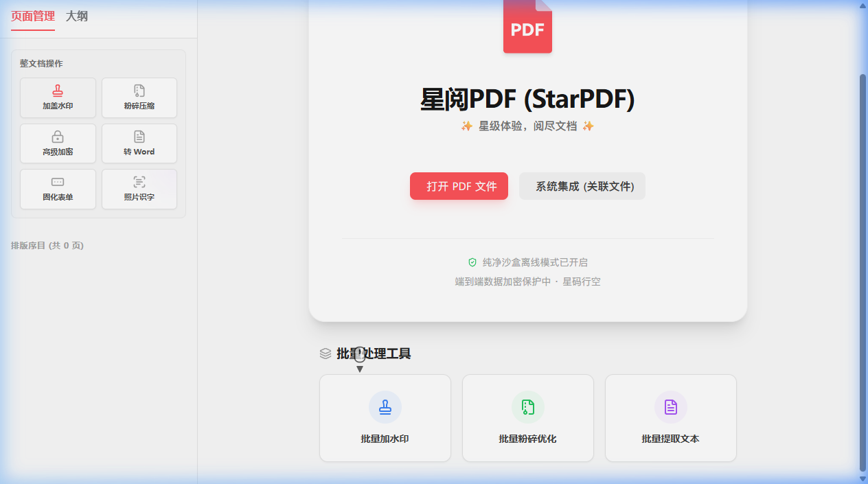Image resolution: width=868 pixels, height=484 pixels.
Task: Click the 星阅PDF (StarPDF) title
Action: [527, 100]
